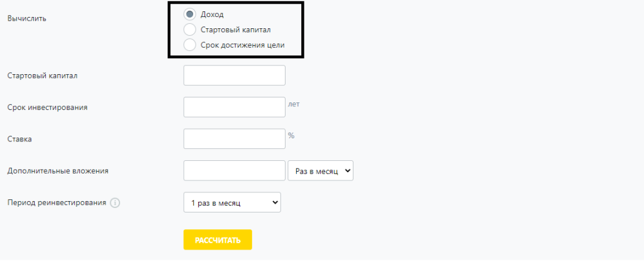Open the Раз в месяц frequency dropdown

click(x=320, y=170)
